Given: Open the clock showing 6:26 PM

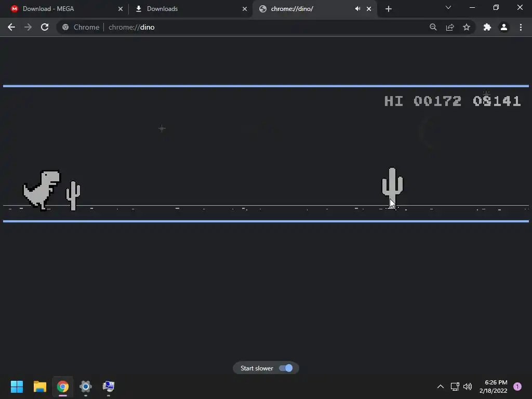Looking at the screenshot, I should coord(494,387).
